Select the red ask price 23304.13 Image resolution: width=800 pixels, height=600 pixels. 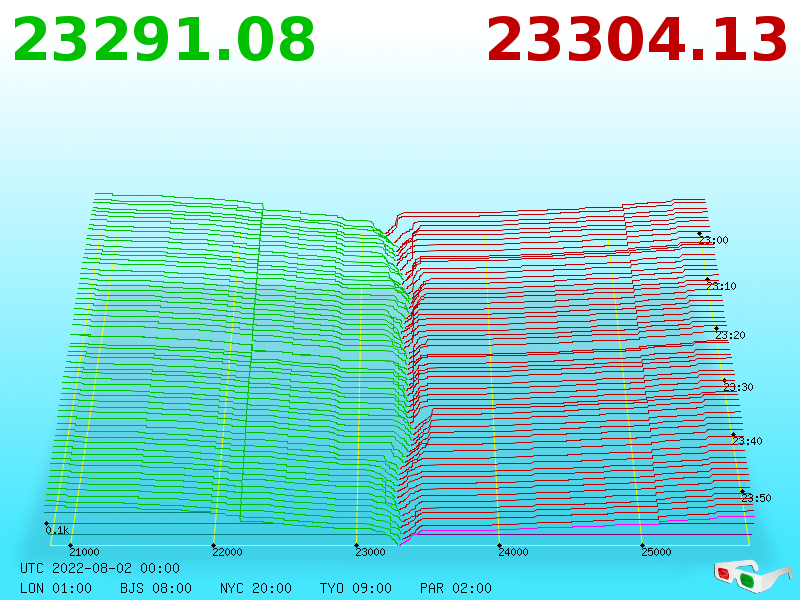(637, 40)
